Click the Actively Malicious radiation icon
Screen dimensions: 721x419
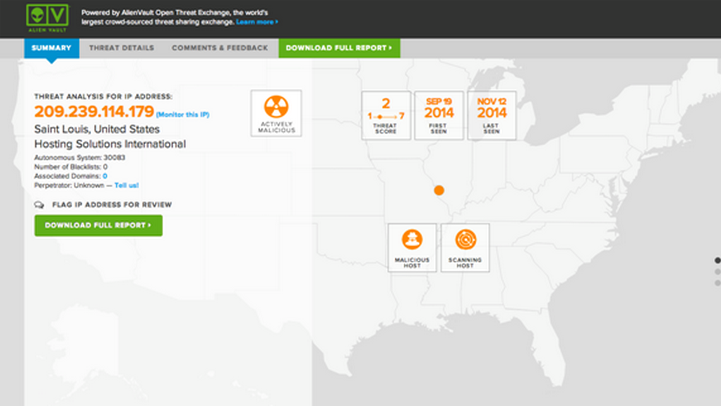(276, 106)
